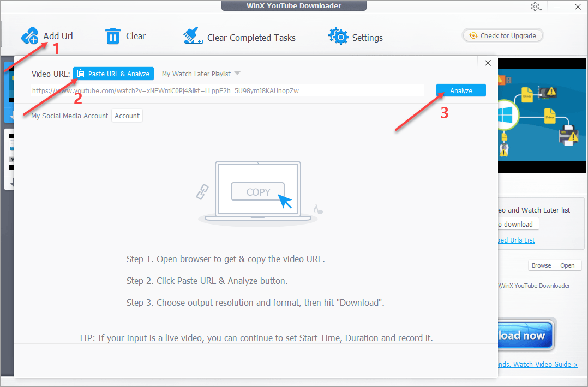Click the live video TIP text

pos(256,338)
